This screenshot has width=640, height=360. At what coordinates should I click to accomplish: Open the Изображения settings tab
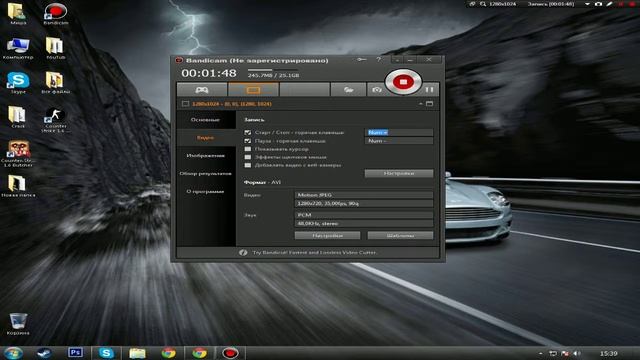pyautogui.click(x=205, y=156)
